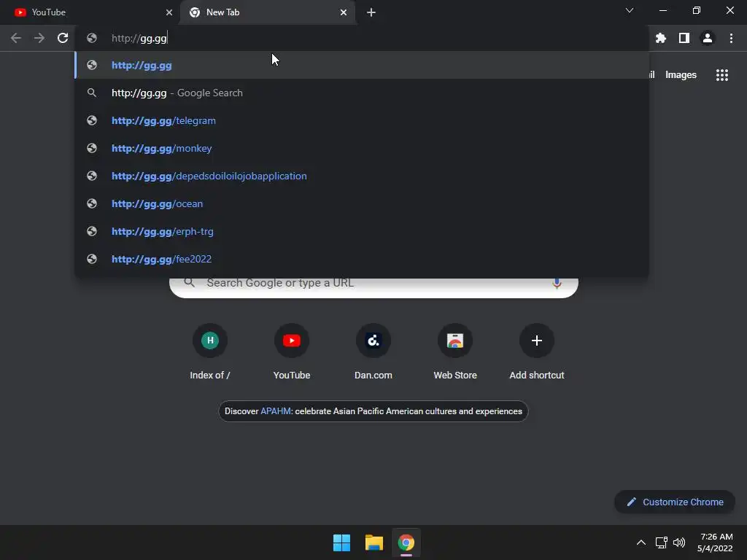
Task: Open the Google apps grid
Action: coord(722,75)
